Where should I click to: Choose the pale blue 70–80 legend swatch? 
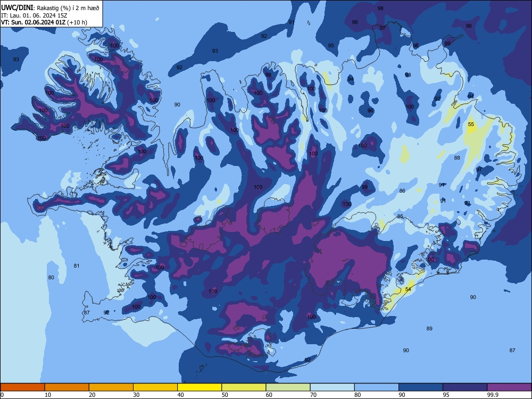pyautogui.click(x=332, y=387)
